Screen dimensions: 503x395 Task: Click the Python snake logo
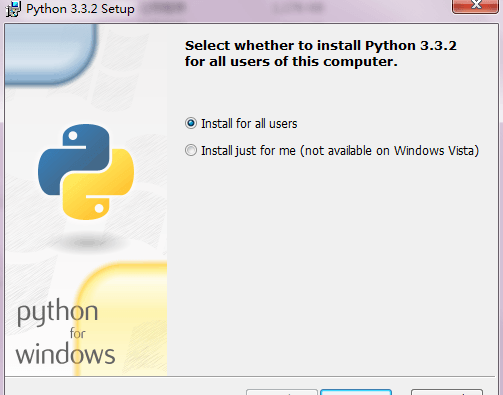[86, 172]
